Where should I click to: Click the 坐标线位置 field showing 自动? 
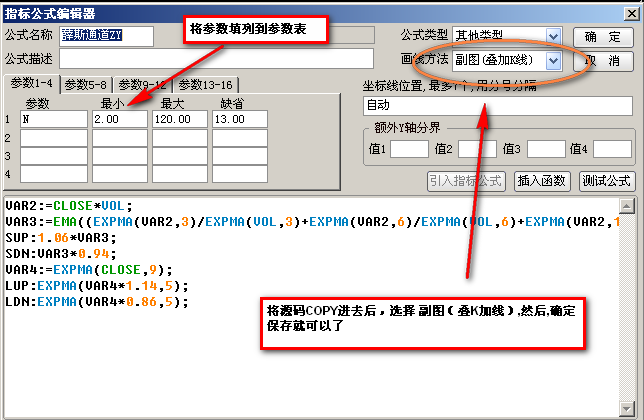click(x=498, y=106)
